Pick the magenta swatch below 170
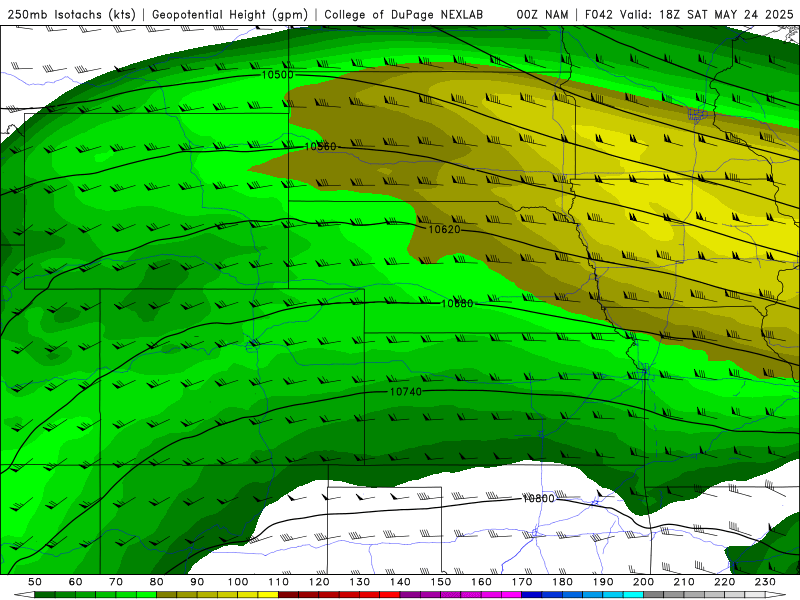The height and width of the screenshot is (600, 800). 511,594
